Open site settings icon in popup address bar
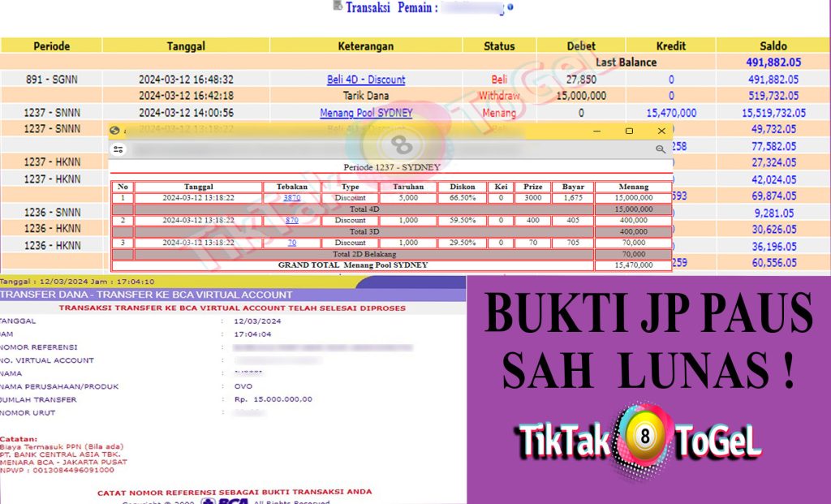The image size is (831, 504). click(118, 149)
